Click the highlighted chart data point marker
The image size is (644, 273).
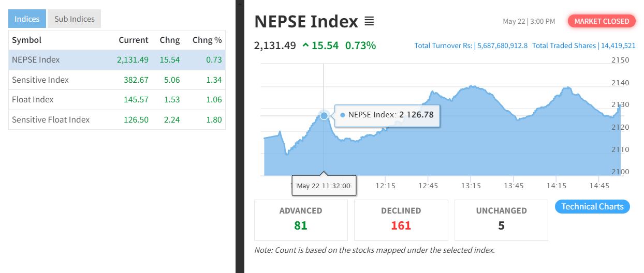tap(324, 115)
